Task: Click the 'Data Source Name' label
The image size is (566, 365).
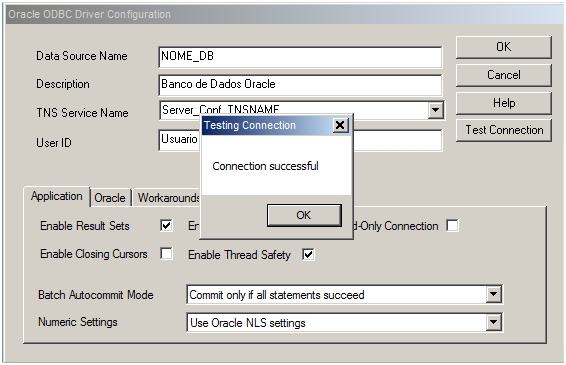Action: pyautogui.click(x=82, y=56)
